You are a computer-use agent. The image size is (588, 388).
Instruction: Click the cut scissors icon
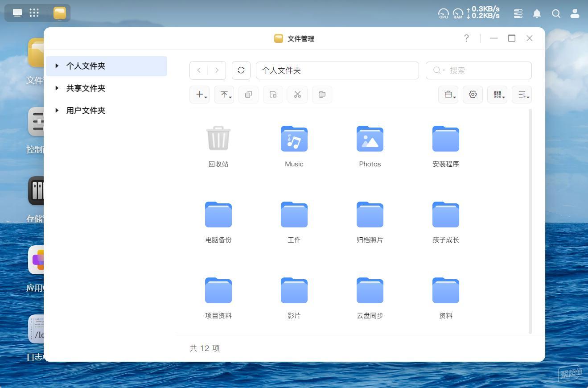[297, 95]
